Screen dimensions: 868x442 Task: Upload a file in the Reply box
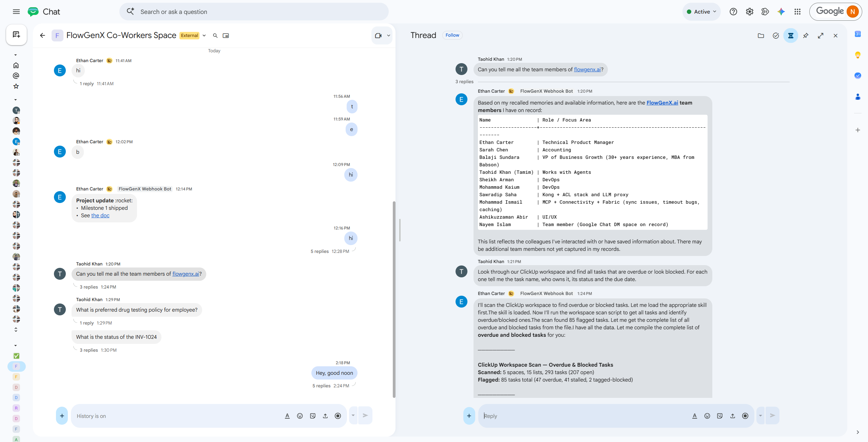point(733,416)
